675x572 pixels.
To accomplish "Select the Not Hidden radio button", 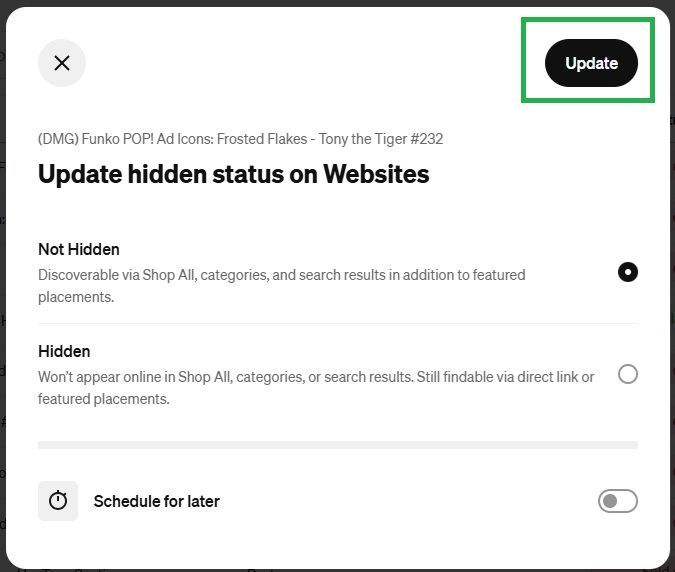I will click(x=628, y=272).
